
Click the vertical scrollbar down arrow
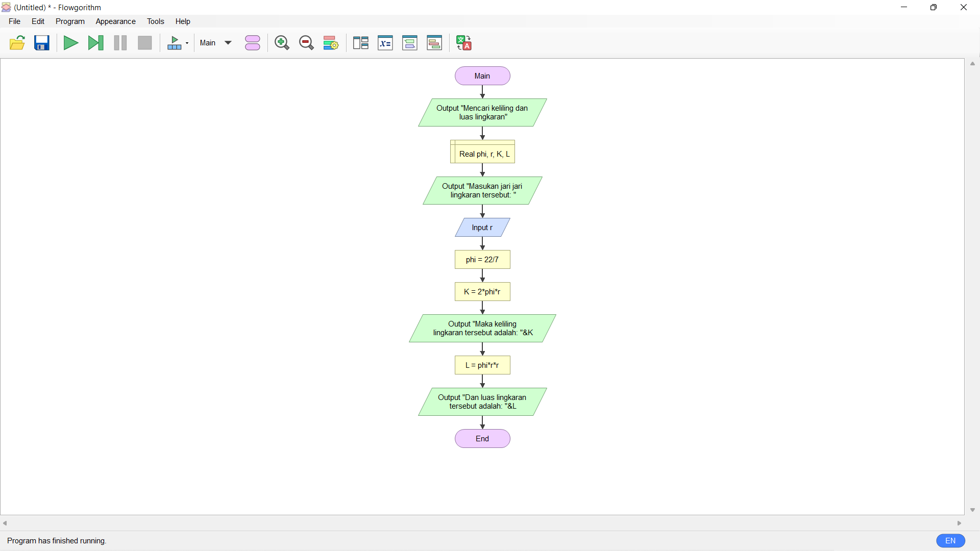(x=972, y=510)
